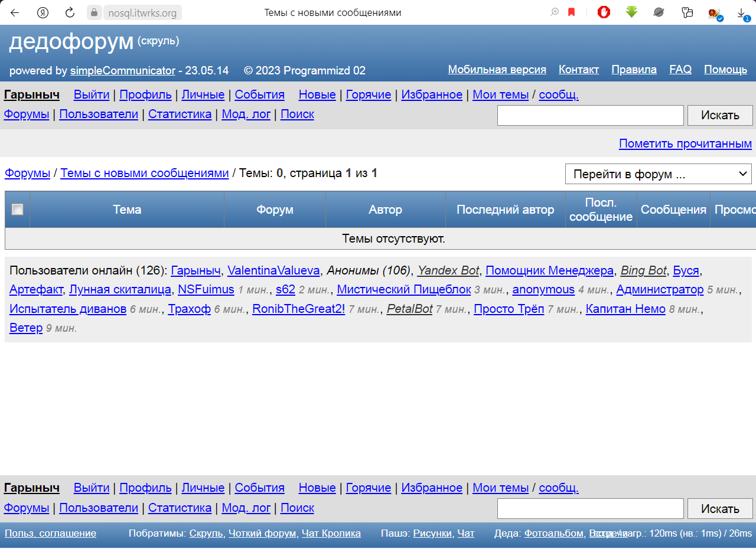
Task: Click the green download arrow extension
Action: pyautogui.click(x=631, y=12)
